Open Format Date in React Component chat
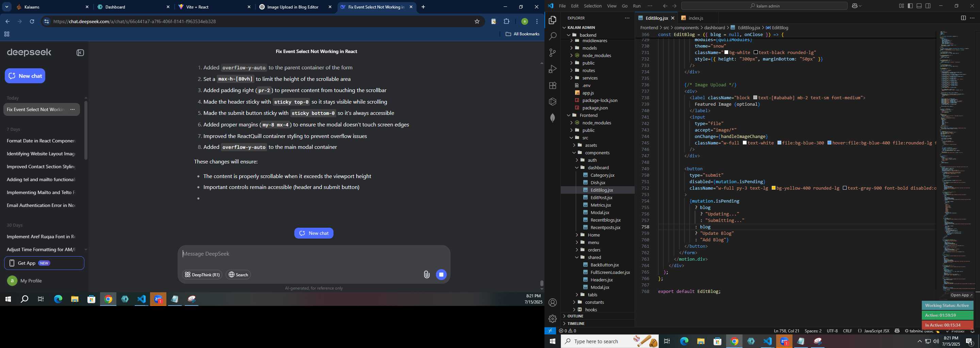This screenshot has height=348, width=980. 41,141
